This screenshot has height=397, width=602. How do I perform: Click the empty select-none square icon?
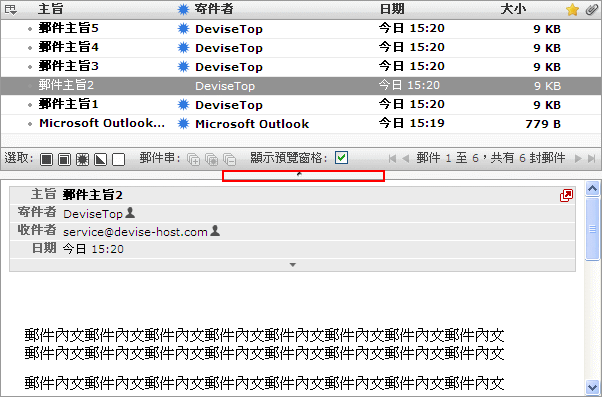click(x=119, y=159)
